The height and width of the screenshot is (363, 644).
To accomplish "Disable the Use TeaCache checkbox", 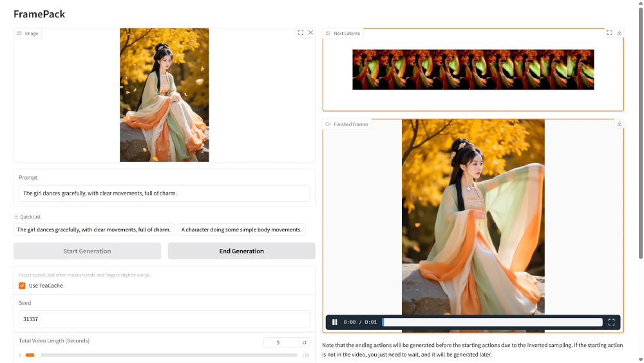I will click(x=23, y=286).
